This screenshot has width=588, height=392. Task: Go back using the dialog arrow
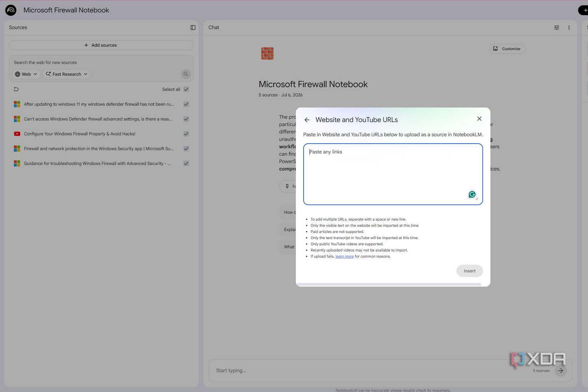[x=307, y=120]
